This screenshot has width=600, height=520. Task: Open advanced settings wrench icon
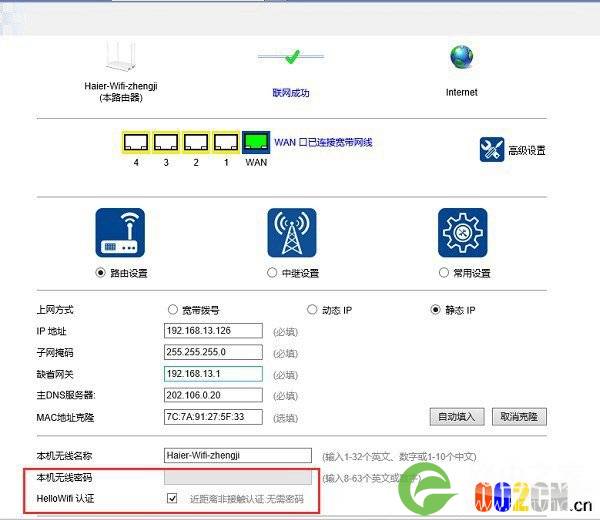pos(492,150)
